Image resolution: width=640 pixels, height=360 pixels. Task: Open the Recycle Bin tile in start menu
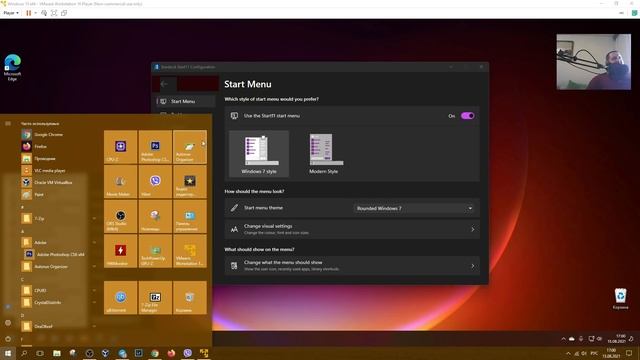190,298
